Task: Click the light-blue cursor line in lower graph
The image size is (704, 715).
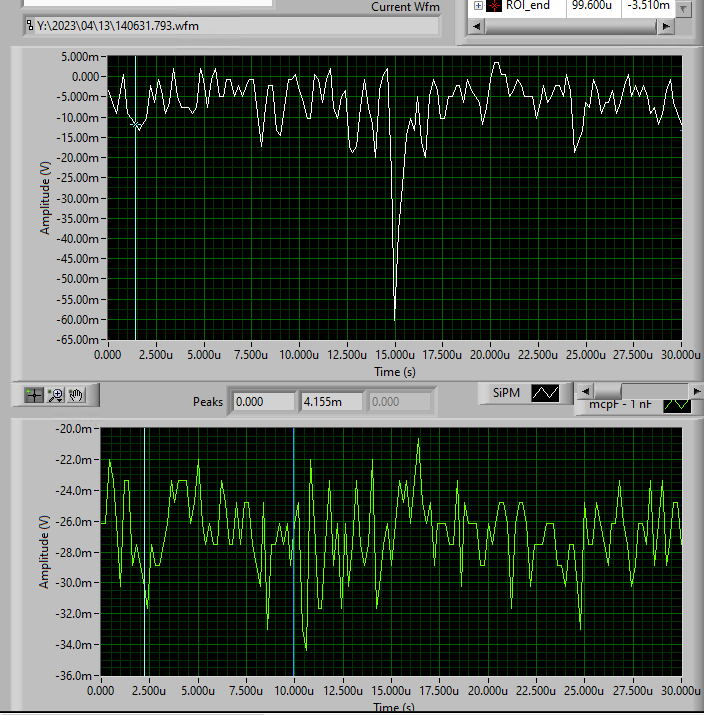Action: [x=145, y=552]
